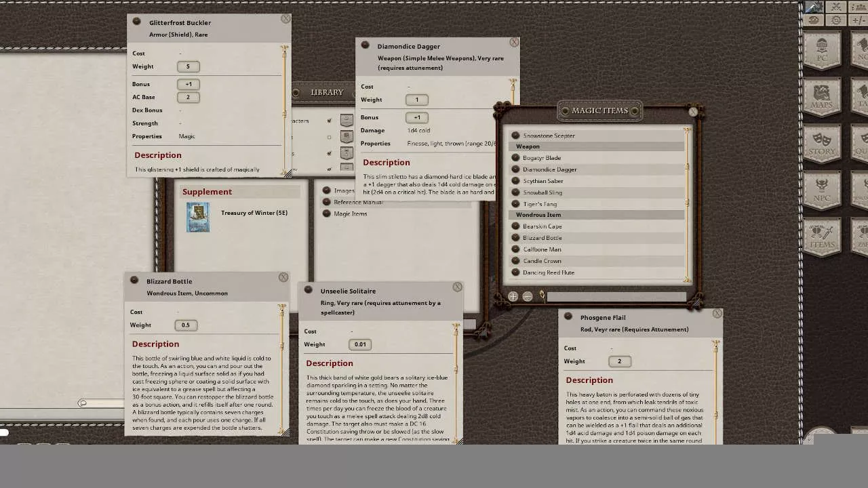Click 'Description' heading in Phosgene Flail

pyautogui.click(x=589, y=380)
